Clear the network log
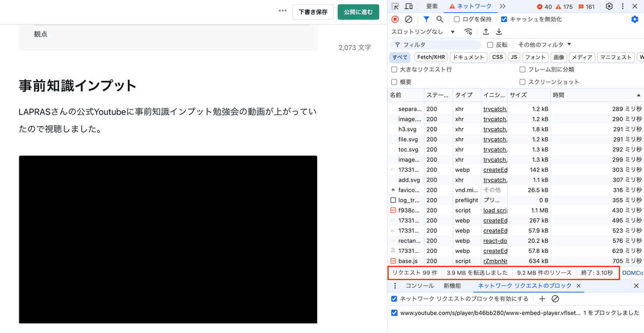Image resolution: width=644 pixels, height=333 pixels. (x=408, y=19)
